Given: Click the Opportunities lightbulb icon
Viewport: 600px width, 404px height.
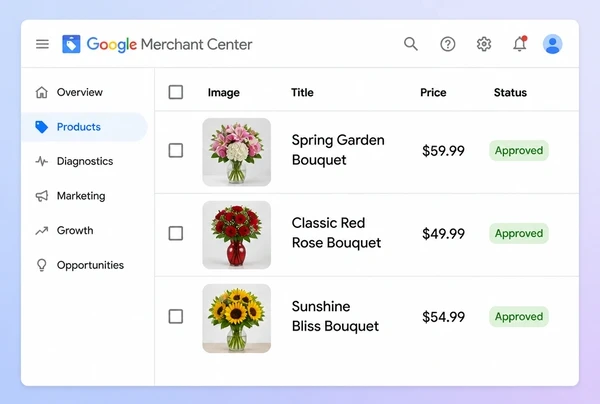Looking at the screenshot, I should coord(42,265).
